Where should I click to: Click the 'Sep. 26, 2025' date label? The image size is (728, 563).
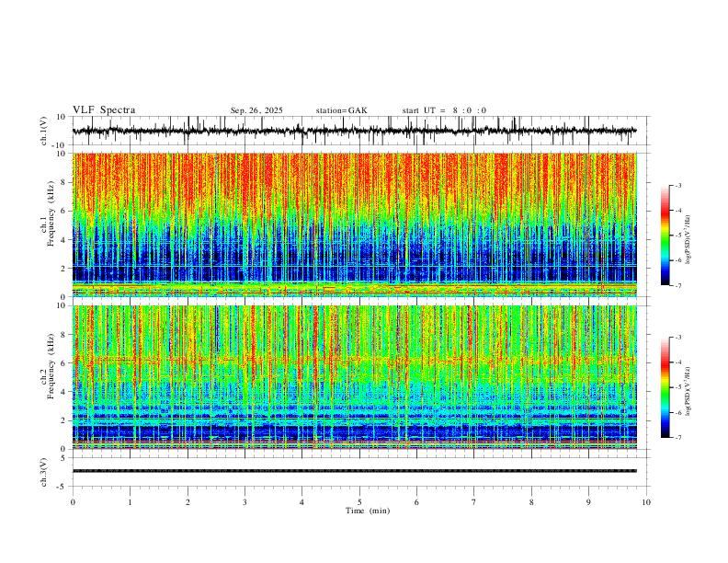256,110
